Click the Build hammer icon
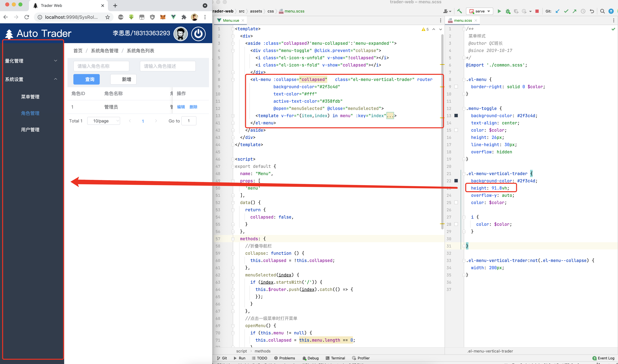Image resolution: width=618 pixels, height=364 pixels. [x=460, y=11]
